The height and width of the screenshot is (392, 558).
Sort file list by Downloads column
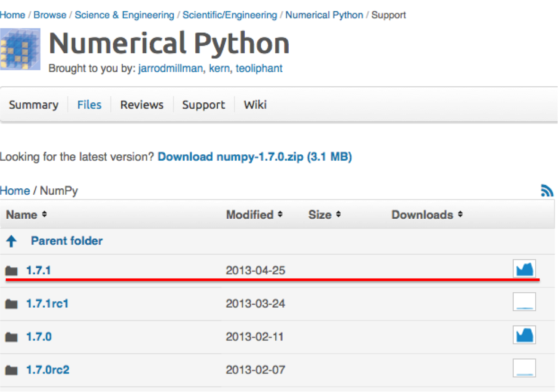point(427,214)
